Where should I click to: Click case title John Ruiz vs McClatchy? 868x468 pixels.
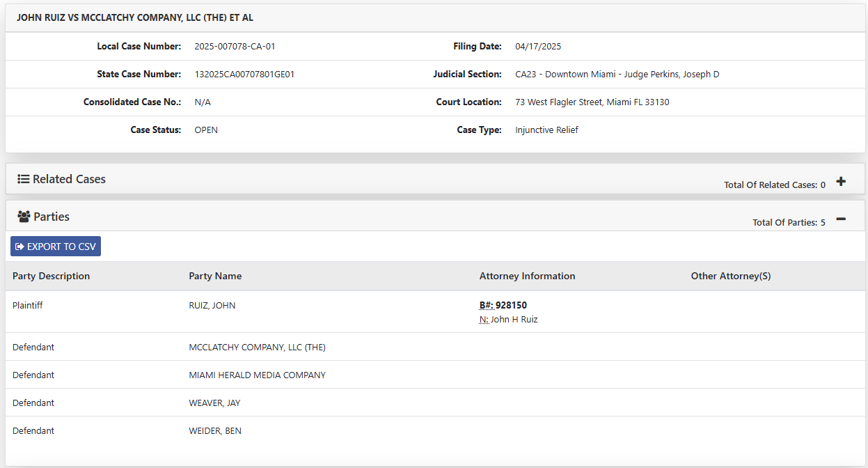pyautogui.click(x=135, y=17)
